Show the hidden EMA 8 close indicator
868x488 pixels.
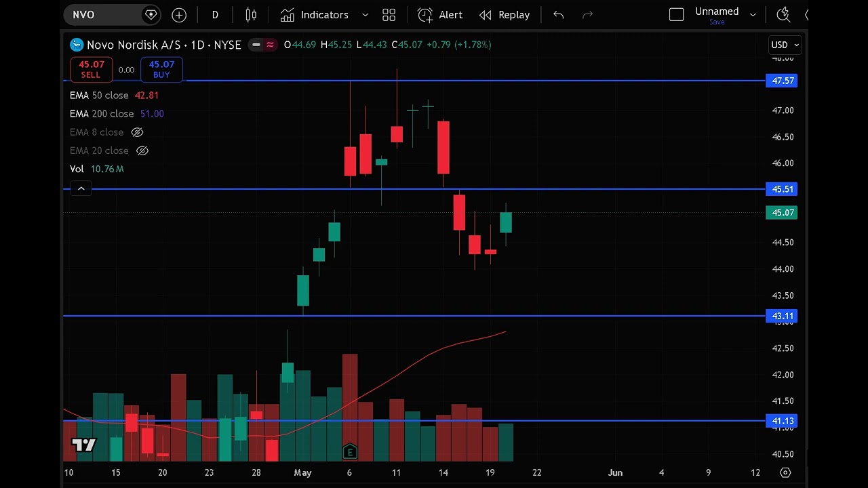pos(137,132)
